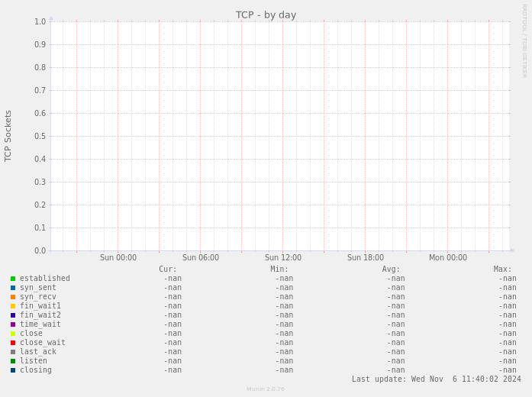This screenshot has width=532, height=397.
Task: Click the established green legend swatch
Action: pyautogui.click(x=13, y=279)
